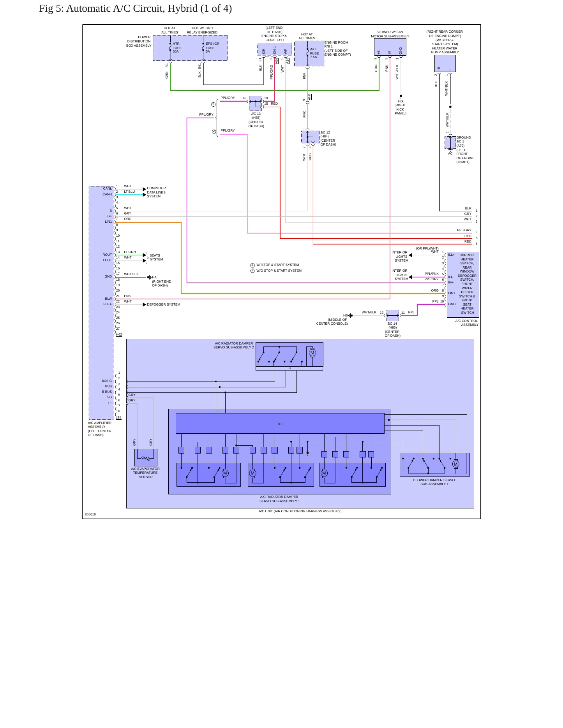Click the "CANL" terminal on the amplifier

(x=107, y=188)
